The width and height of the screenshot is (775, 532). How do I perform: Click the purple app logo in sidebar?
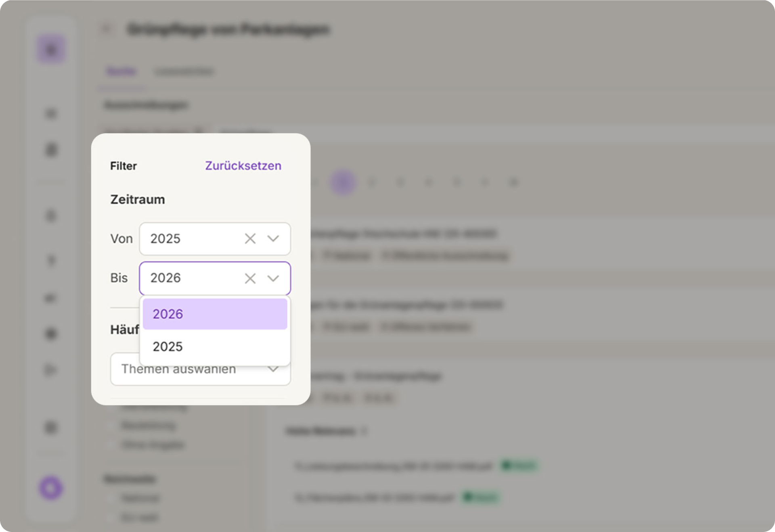tap(51, 49)
